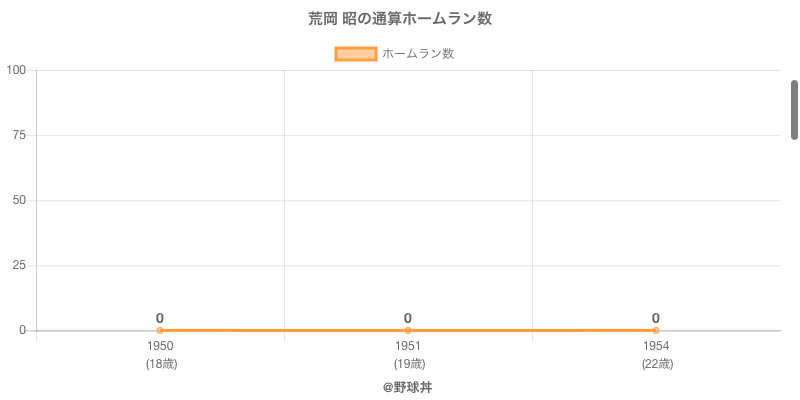The image size is (800, 400).
Task: Select the 1954 x-axis label
Action: (656, 346)
